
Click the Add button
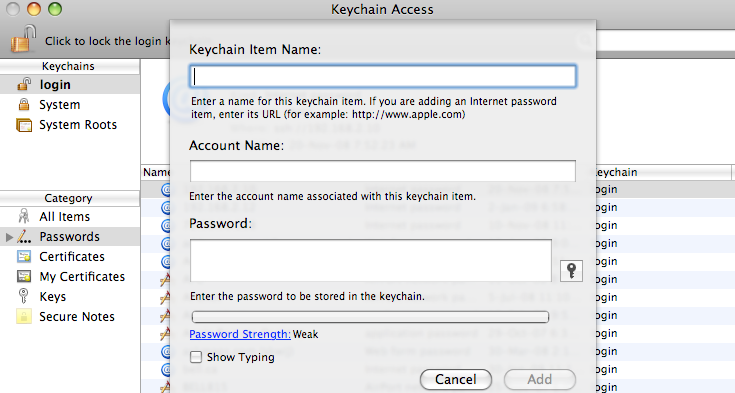540,379
